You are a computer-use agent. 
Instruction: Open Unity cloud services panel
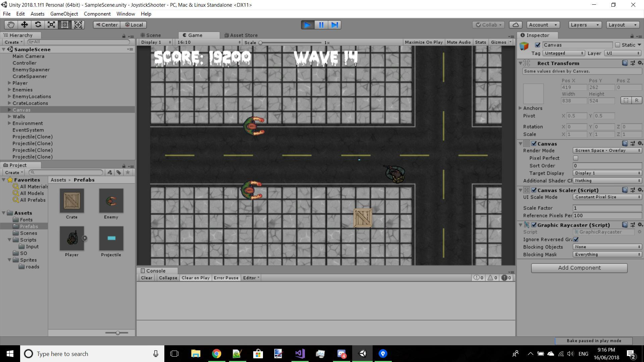point(516,25)
